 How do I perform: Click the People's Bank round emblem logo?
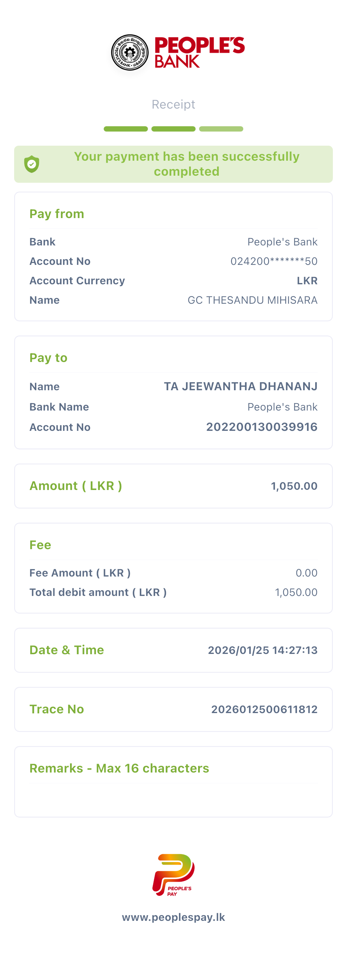(x=130, y=53)
